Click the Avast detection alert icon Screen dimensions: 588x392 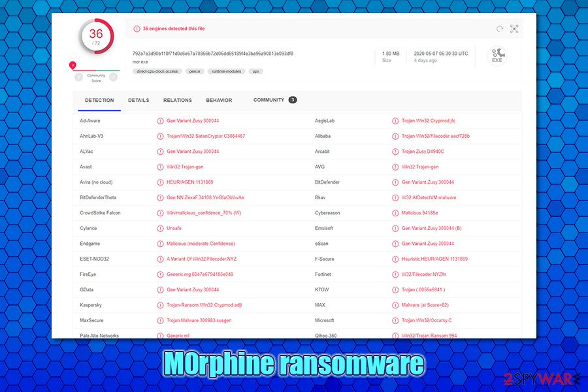coord(160,167)
